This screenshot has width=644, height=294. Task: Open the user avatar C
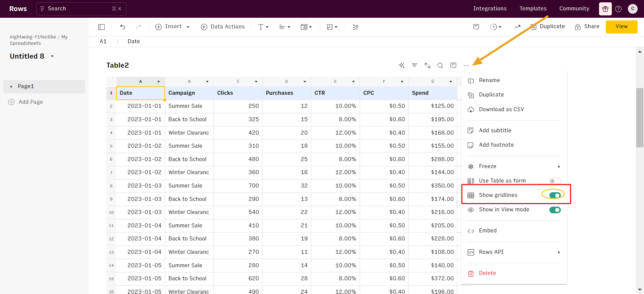click(633, 9)
